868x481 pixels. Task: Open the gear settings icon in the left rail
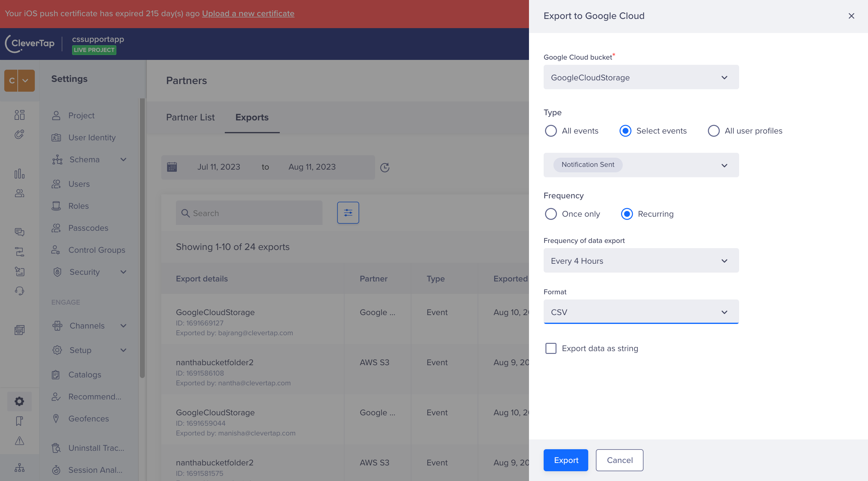(x=19, y=401)
